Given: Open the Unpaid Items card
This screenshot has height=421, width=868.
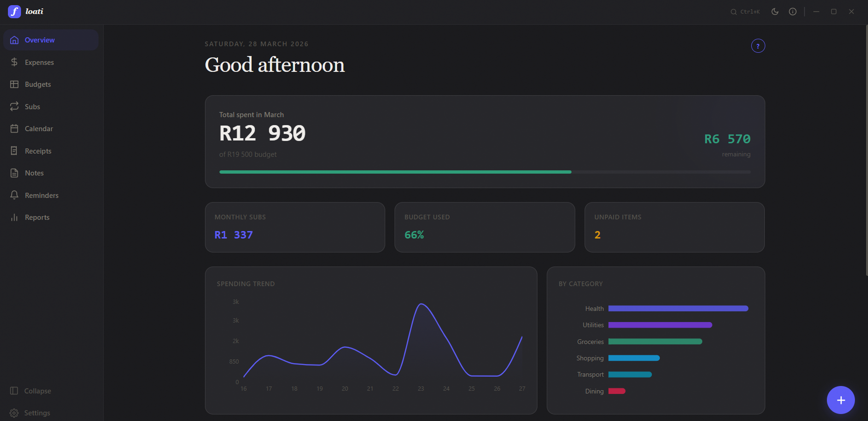Looking at the screenshot, I should click(x=675, y=227).
